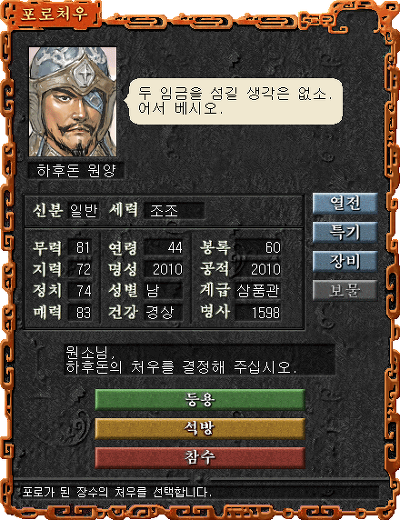Click the speech bubble dialogue text
The height and width of the screenshot is (520, 400).
(x=235, y=101)
